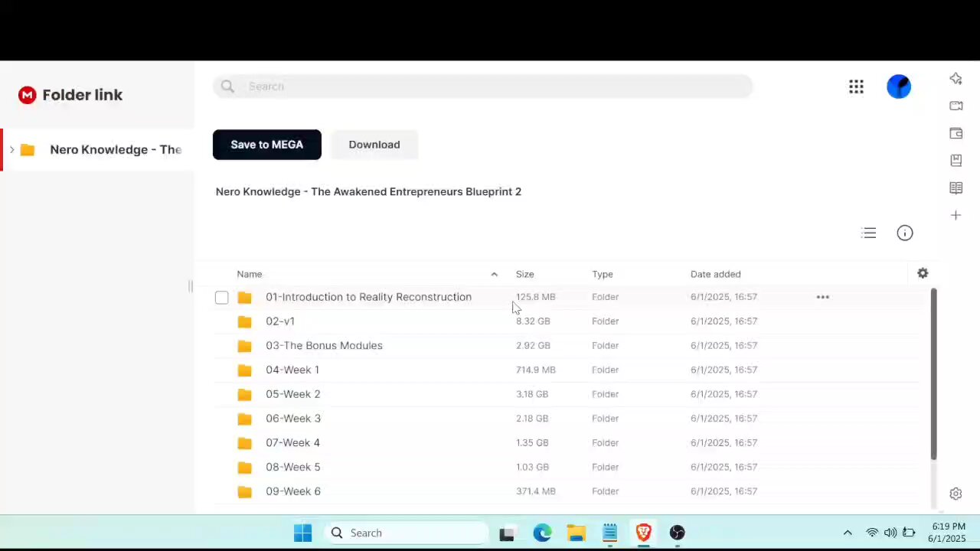Click the Folder link heading
Screen dimensions: 980x551
(82, 95)
